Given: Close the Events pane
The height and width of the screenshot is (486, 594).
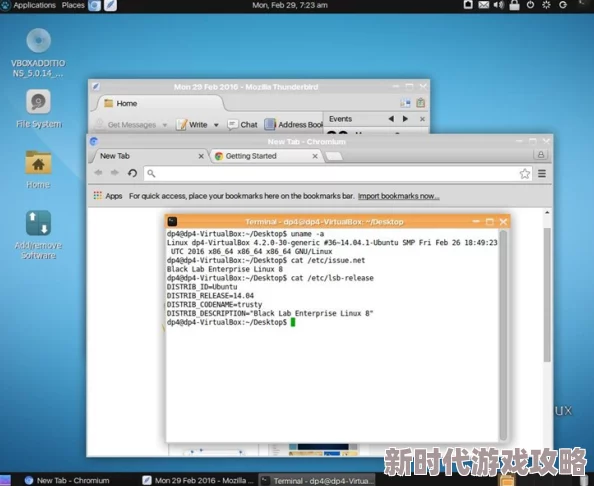Looking at the screenshot, I should pos(422,119).
